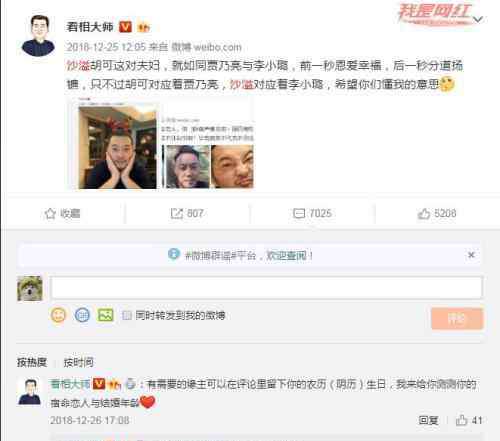The height and width of the screenshot is (441, 500).
Task: Enable the 同时转发到我的微博 checkbox
Action: click(x=127, y=315)
